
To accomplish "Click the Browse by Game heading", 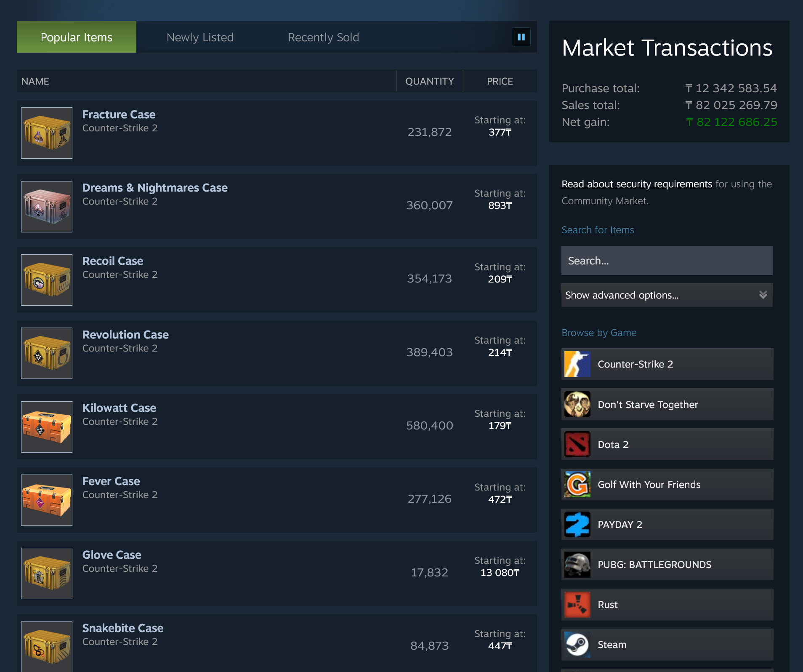I will point(599,333).
